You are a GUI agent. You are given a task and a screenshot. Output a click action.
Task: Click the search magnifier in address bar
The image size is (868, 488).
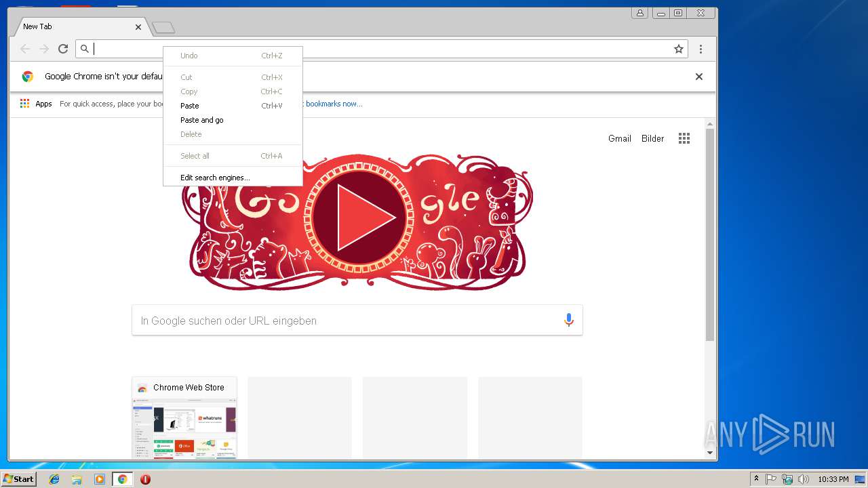pyautogui.click(x=85, y=49)
